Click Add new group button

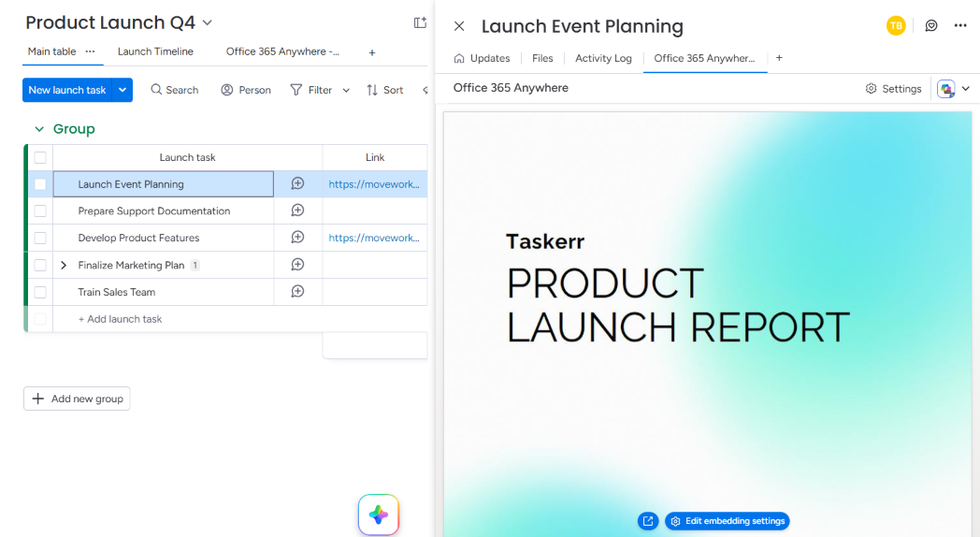point(77,399)
